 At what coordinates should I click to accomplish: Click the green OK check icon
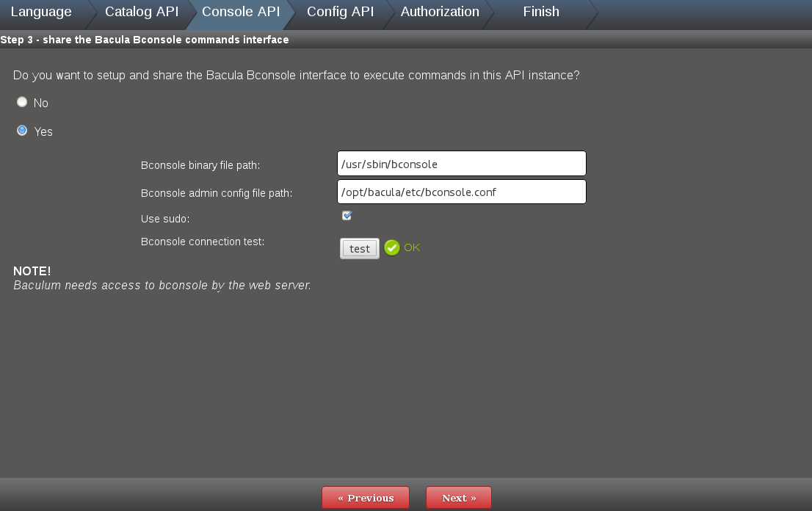click(392, 248)
